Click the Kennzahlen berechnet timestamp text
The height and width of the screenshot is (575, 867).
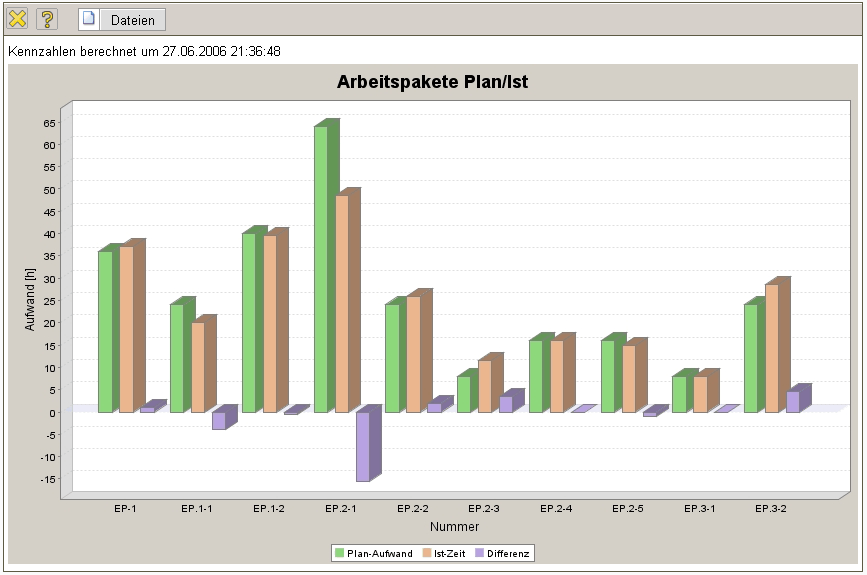[x=144, y=51]
